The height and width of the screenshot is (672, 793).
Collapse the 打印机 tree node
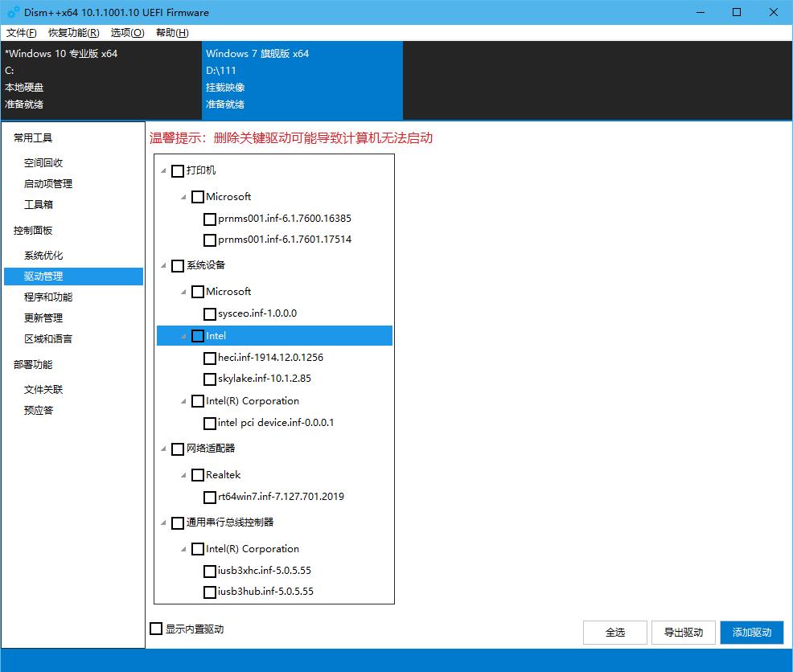click(x=164, y=170)
